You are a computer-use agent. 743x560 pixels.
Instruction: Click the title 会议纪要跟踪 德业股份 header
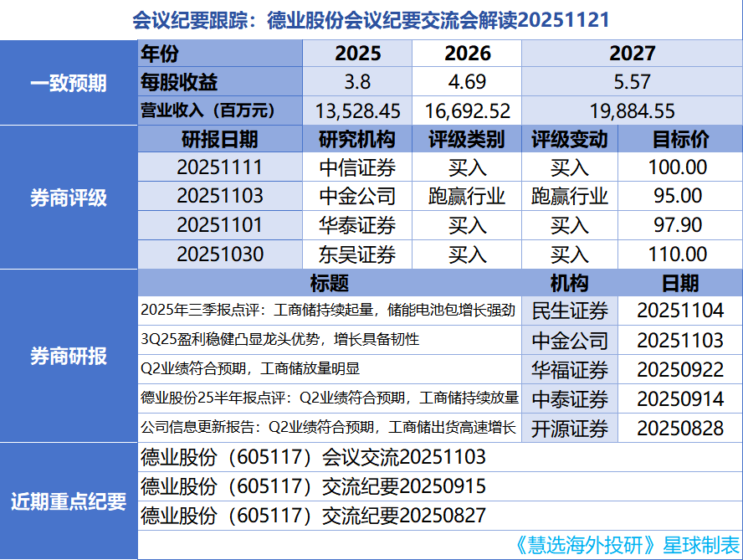[371, 20]
